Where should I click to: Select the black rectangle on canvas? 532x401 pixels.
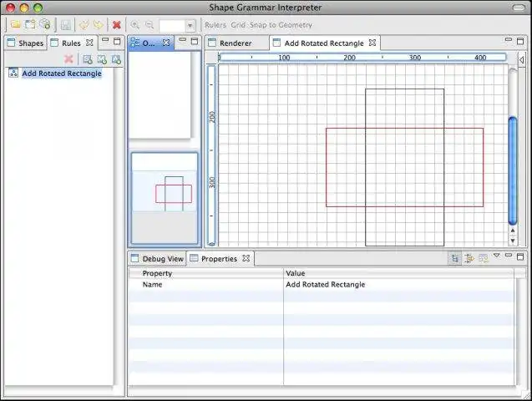[x=404, y=89]
